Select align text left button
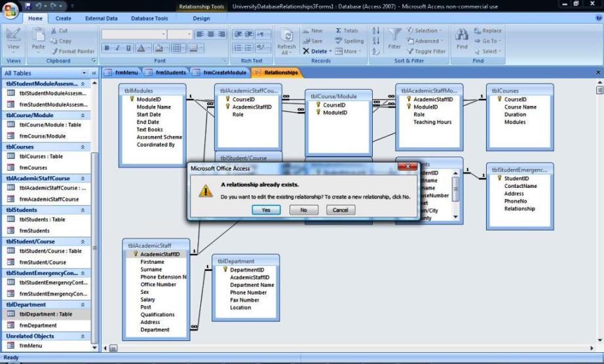Viewport: 604px width, 364px height. click(200, 34)
